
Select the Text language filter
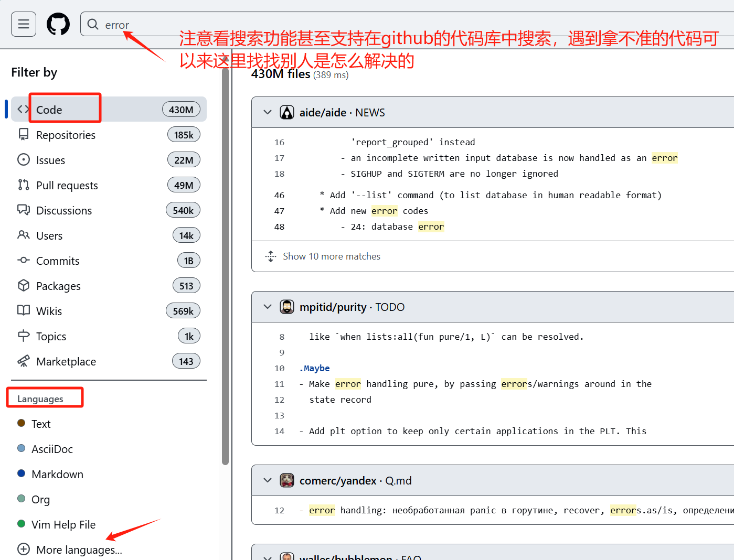point(41,424)
